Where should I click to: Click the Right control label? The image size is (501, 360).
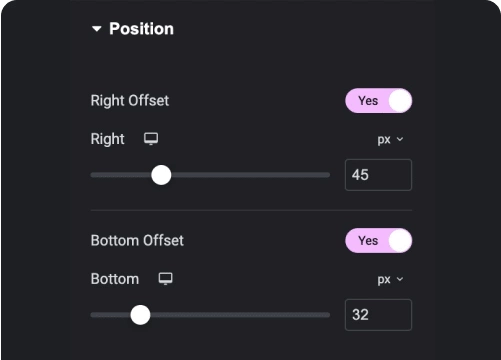click(107, 139)
